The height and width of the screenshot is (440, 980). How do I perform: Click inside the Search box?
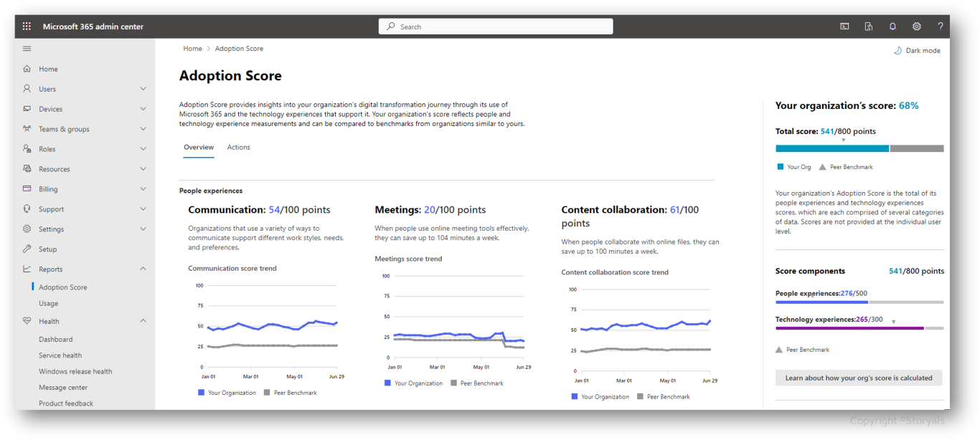pyautogui.click(x=495, y=26)
